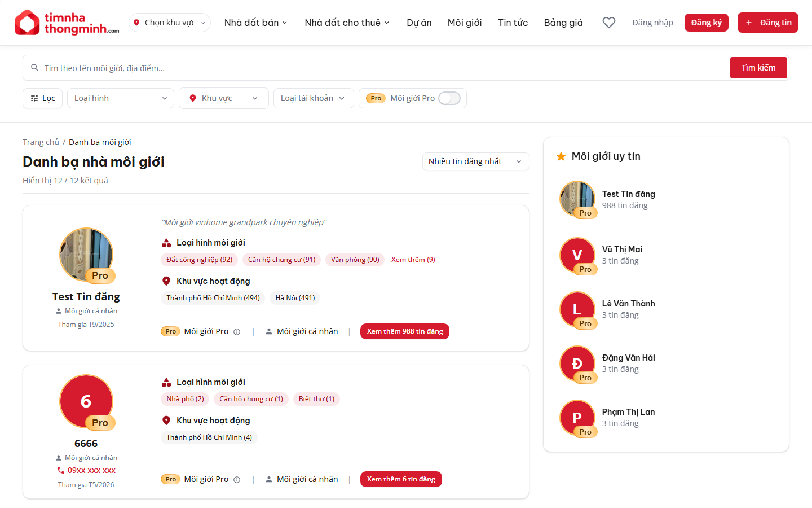This screenshot has height=508, width=812.
Task: Toggle the Môi giới Pro switch
Action: pyautogui.click(x=449, y=98)
